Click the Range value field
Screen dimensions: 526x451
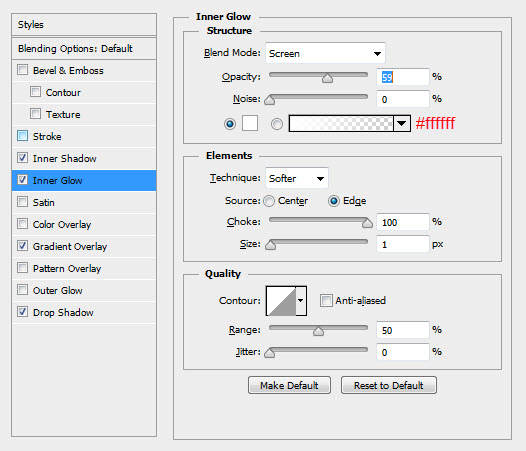[403, 330]
